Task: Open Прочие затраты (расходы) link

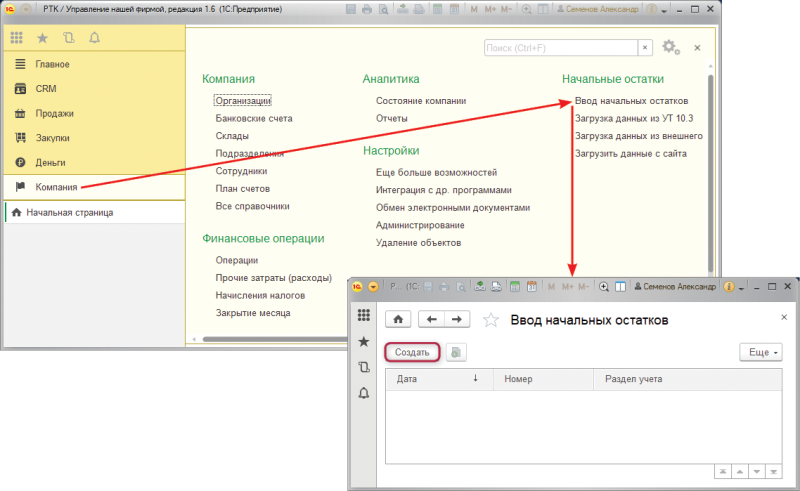Action: (273, 278)
